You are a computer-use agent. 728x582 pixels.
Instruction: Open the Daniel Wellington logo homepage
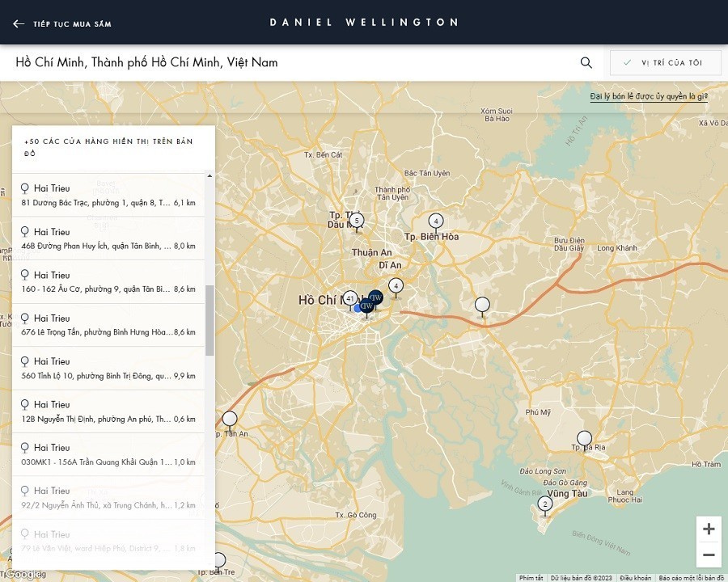pos(365,23)
